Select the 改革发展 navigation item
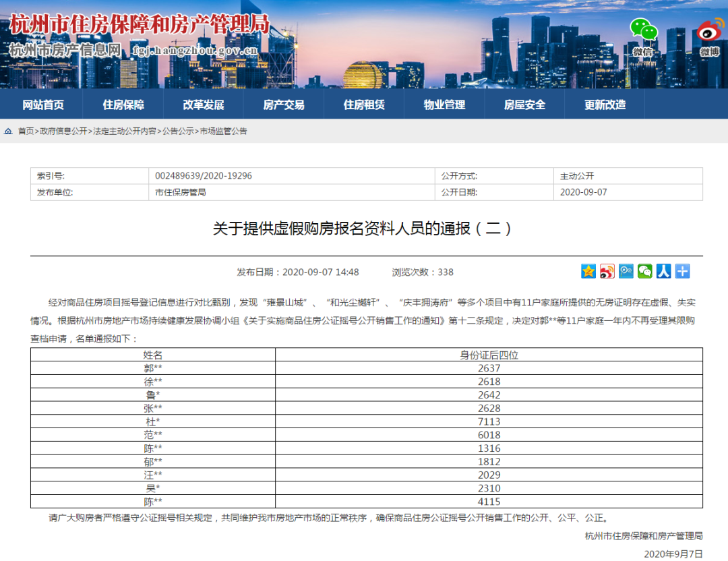 [x=204, y=105]
